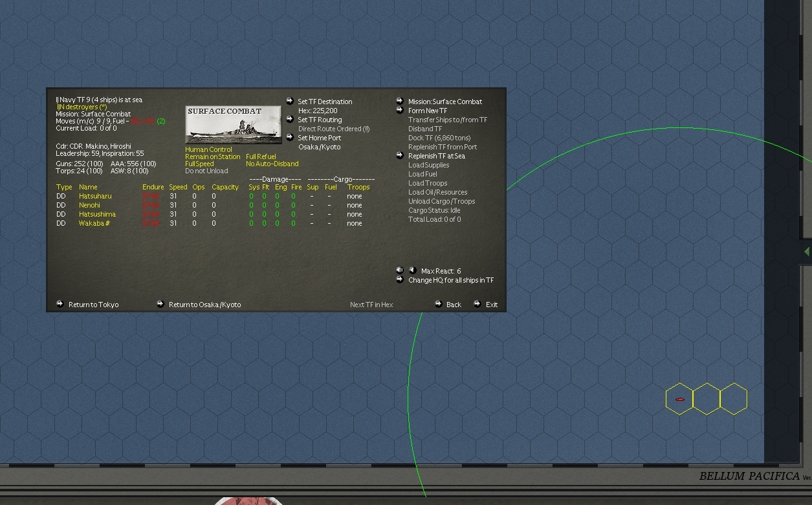Click Load Fuel option
812x505 pixels.
422,174
